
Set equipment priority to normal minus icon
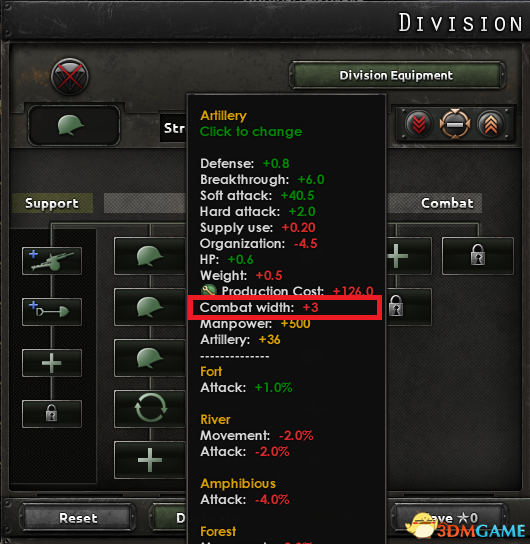pyautogui.click(x=455, y=124)
